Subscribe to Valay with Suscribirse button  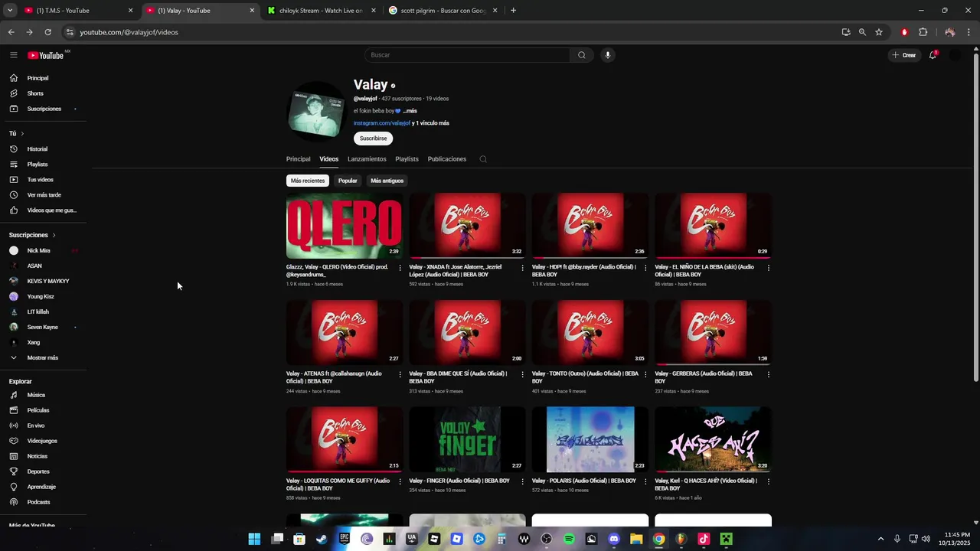373,139
